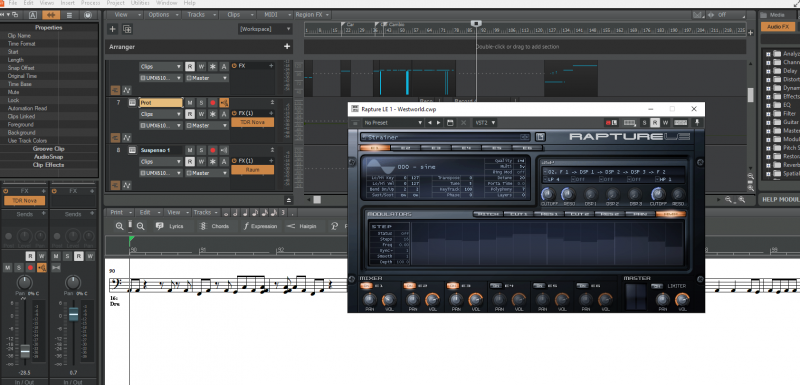Click the Audio FX browser button
Viewport: 800px width, 385px height.
pos(778,27)
